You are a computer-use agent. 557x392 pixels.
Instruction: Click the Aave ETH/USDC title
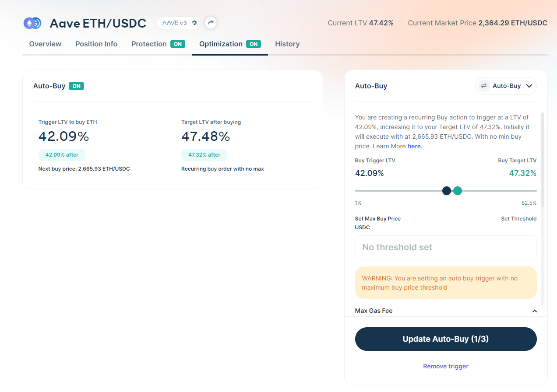pos(98,23)
